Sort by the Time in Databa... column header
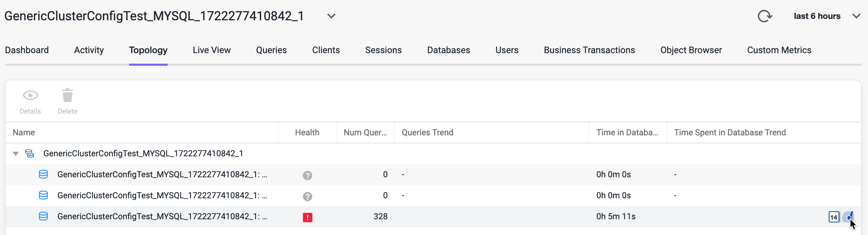Screen dimensions: 868x235 click(628, 133)
